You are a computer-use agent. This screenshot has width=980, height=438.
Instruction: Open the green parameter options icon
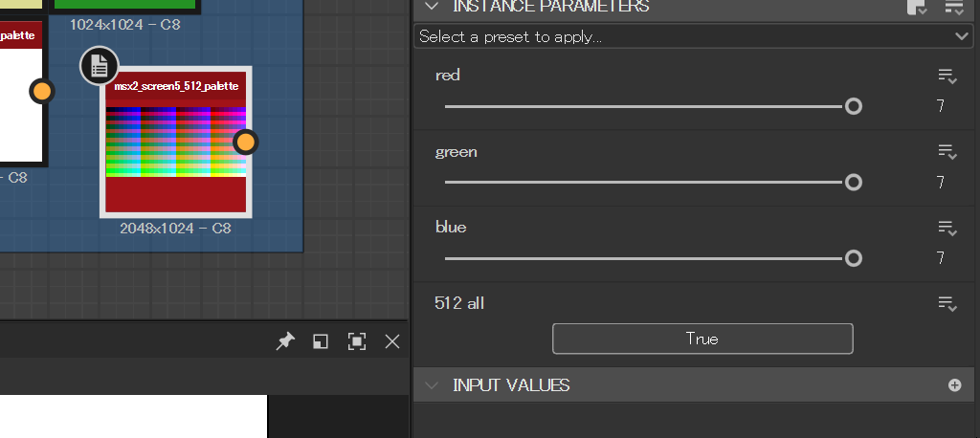click(947, 152)
